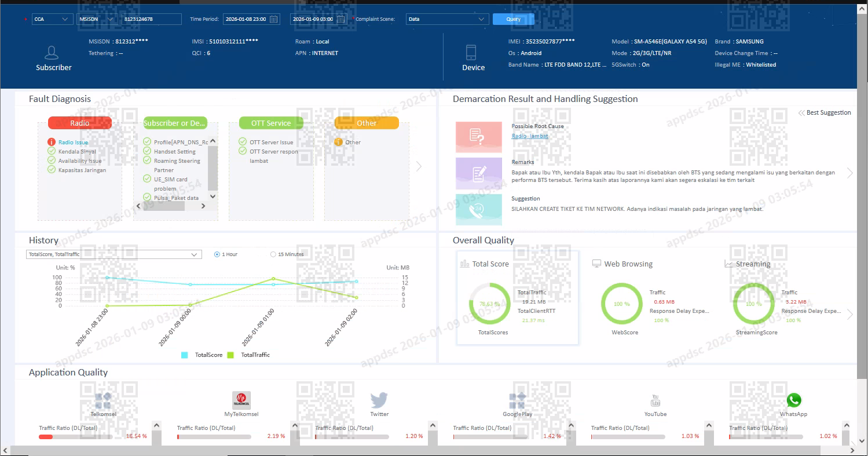Click the 'Roaming Steering' item
Image resolution: width=868 pixels, height=456 pixels.
(177, 160)
